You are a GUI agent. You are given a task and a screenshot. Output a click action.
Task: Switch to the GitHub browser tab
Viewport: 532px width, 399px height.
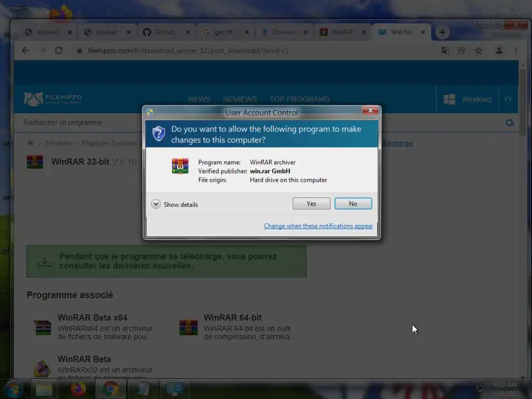pyautogui.click(x=165, y=32)
